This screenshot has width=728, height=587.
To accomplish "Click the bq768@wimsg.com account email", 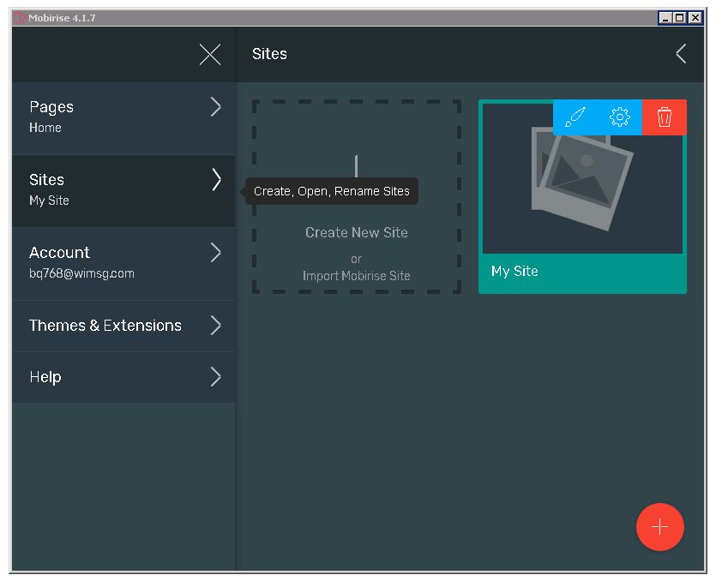I will [x=81, y=273].
